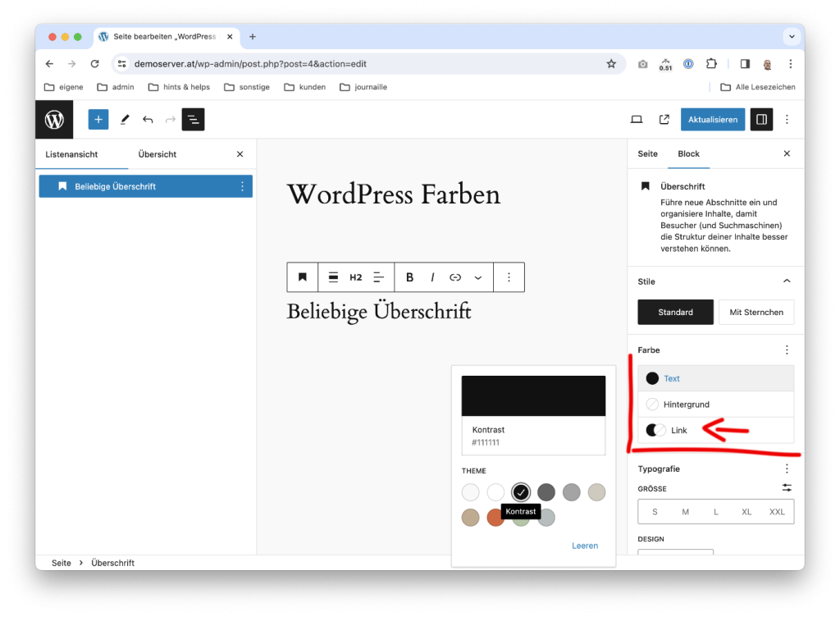Open Typografie panel options menu

coord(787,468)
